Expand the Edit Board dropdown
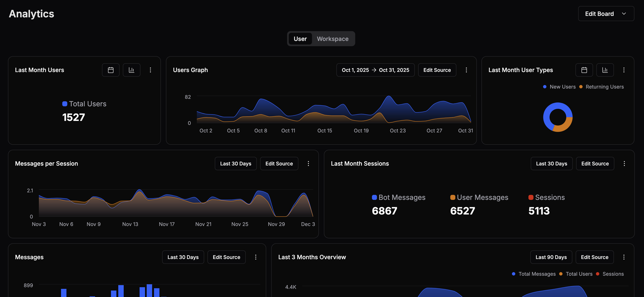Image resolution: width=644 pixels, height=297 pixels. tap(606, 14)
